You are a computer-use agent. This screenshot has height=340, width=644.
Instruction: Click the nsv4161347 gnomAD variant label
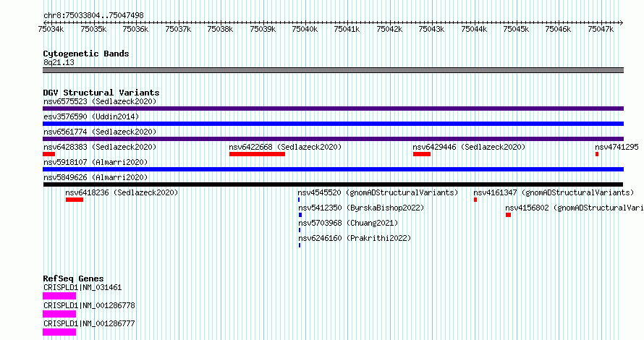click(x=554, y=192)
